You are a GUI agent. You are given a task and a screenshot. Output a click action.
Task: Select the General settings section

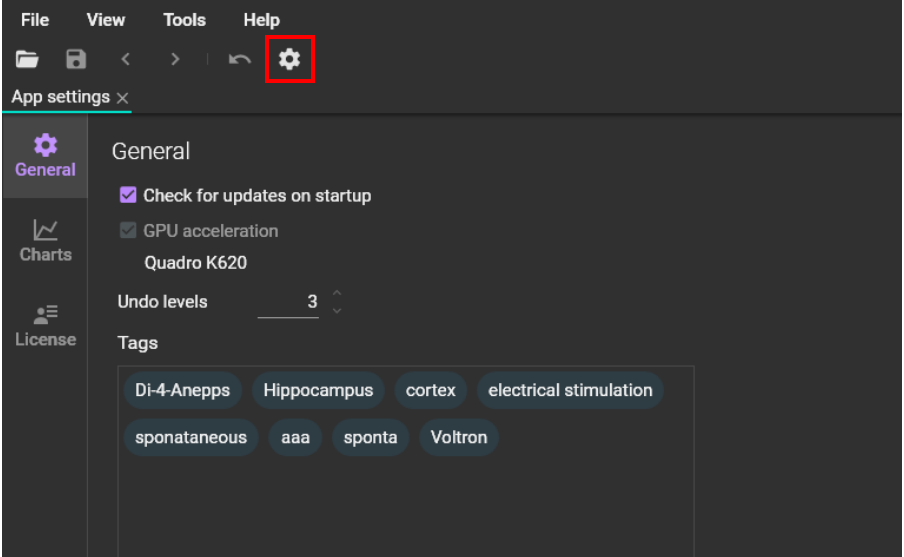click(45, 156)
